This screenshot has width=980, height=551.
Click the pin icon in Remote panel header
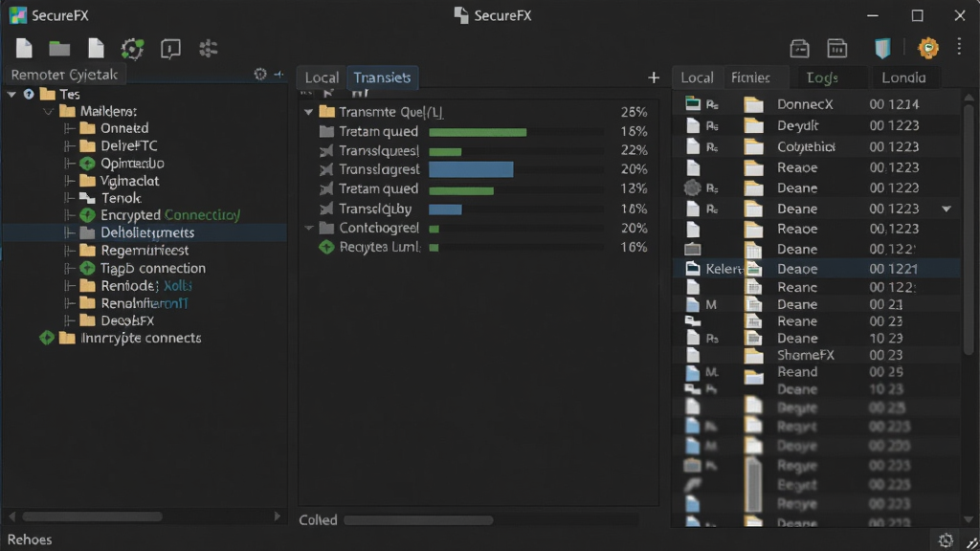(278, 75)
